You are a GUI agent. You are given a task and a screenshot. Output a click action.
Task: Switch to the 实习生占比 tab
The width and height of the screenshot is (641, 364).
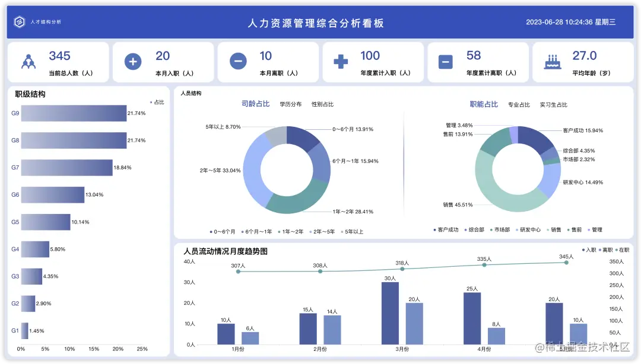click(553, 104)
